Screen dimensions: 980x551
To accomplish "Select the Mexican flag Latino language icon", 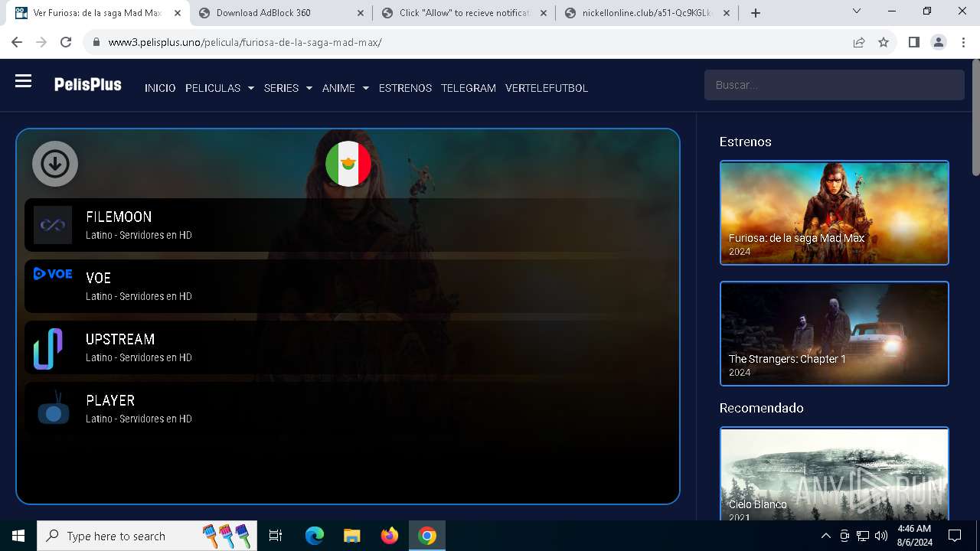I will pos(348,164).
